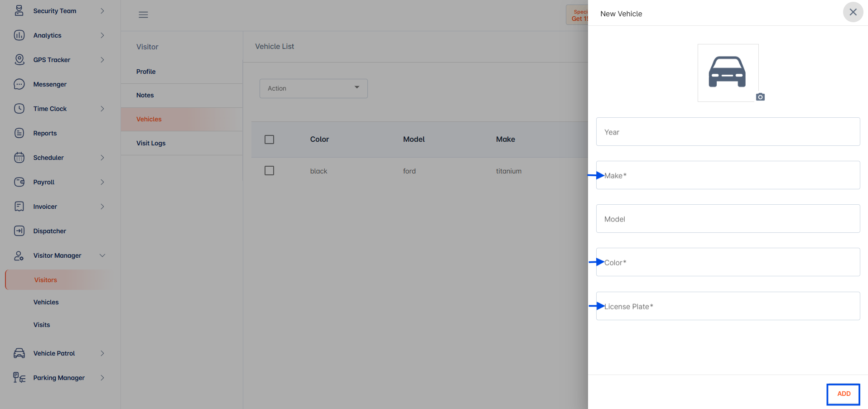Open the Messenger icon in sidebar
This screenshot has width=868, height=409.
point(19,84)
